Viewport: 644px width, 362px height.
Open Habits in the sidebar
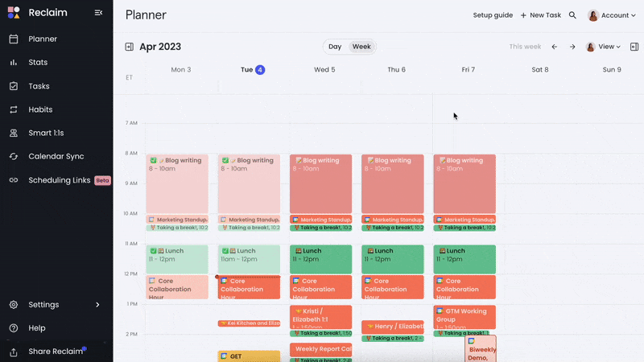coord(40,109)
